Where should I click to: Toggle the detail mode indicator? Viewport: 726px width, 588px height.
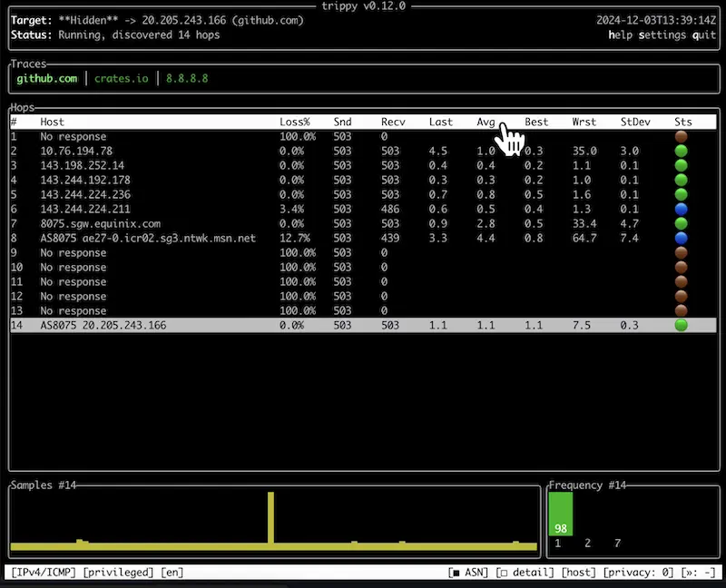pos(525,573)
